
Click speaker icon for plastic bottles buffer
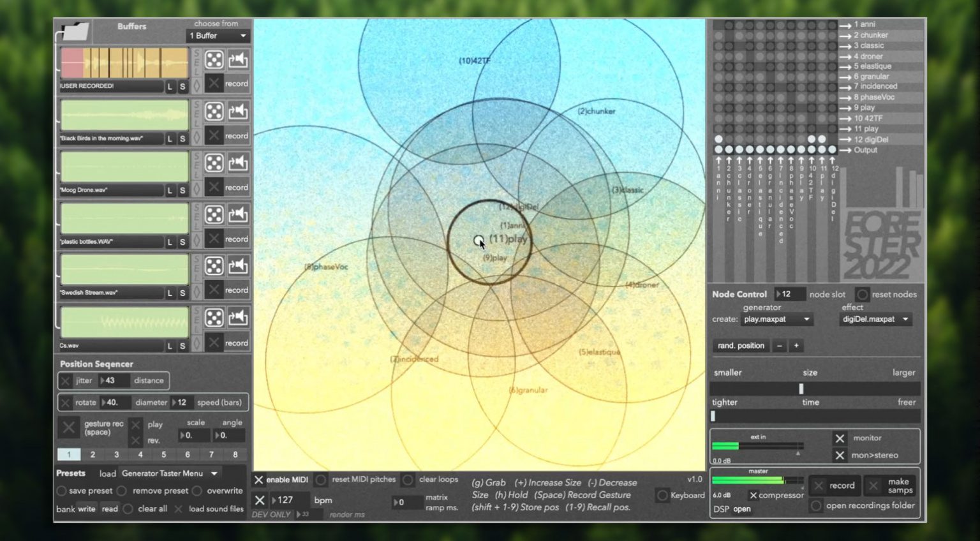(238, 214)
